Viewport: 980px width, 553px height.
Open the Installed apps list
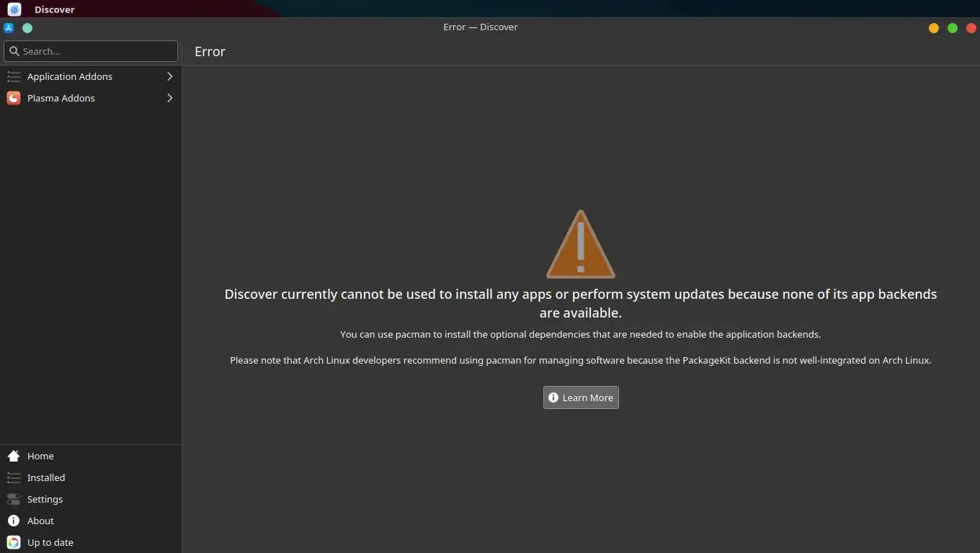coord(91,477)
